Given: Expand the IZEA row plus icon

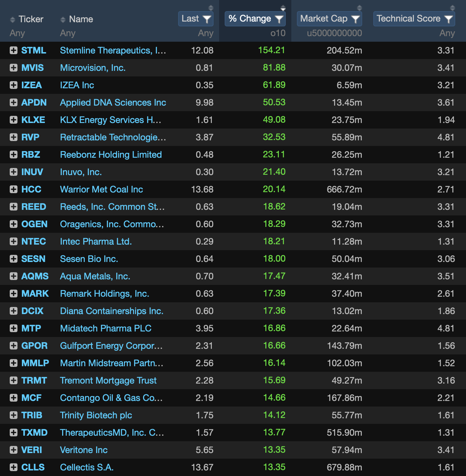Looking at the screenshot, I should click(x=14, y=85).
